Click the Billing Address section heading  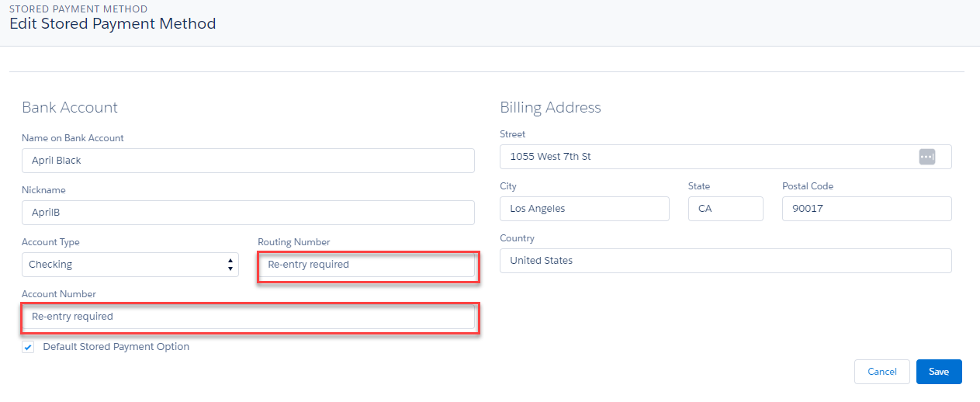click(550, 108)
